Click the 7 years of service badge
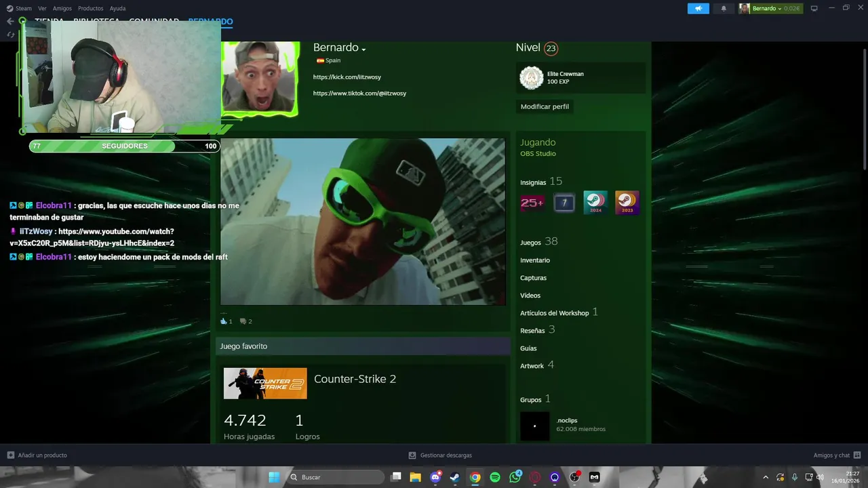Viewport: 868px width, 488px height. [564, 203]
